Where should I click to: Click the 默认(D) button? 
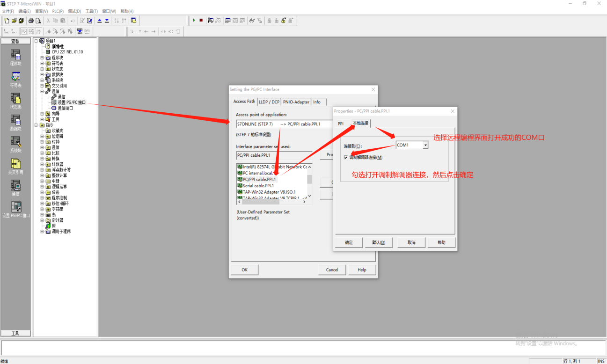coord(379,242)
